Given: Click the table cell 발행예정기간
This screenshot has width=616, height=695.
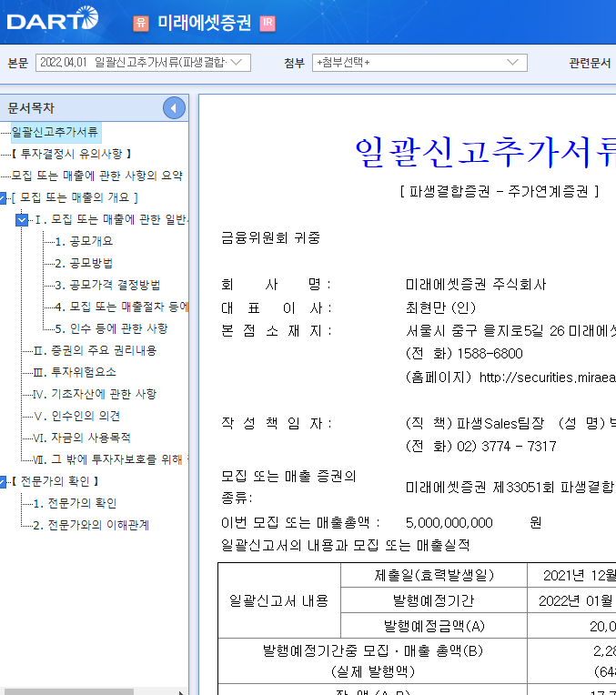Looking at the screenshot, I should (x=434, y=600).
